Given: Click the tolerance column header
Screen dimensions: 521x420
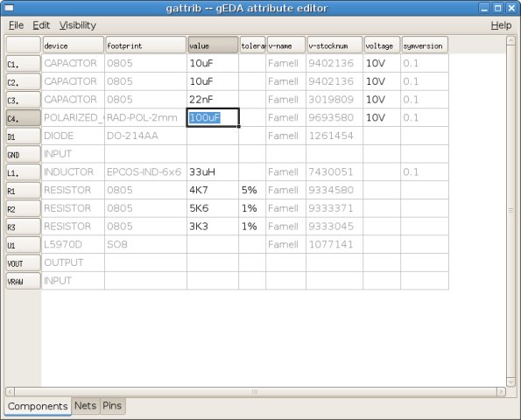Looking at the screenshot, I should pyautogui.click(x=252, y=45).
